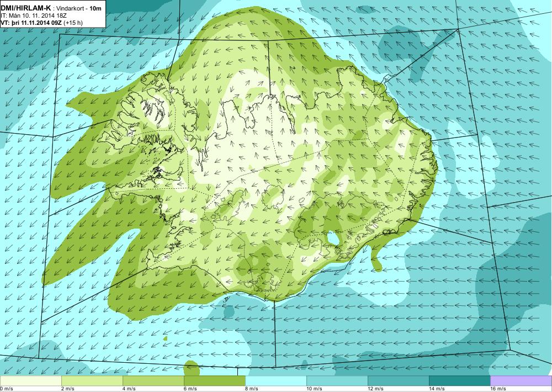Click the "14 m/s" legend label
This screenshot has width=552, height=392.
(437, 389)
